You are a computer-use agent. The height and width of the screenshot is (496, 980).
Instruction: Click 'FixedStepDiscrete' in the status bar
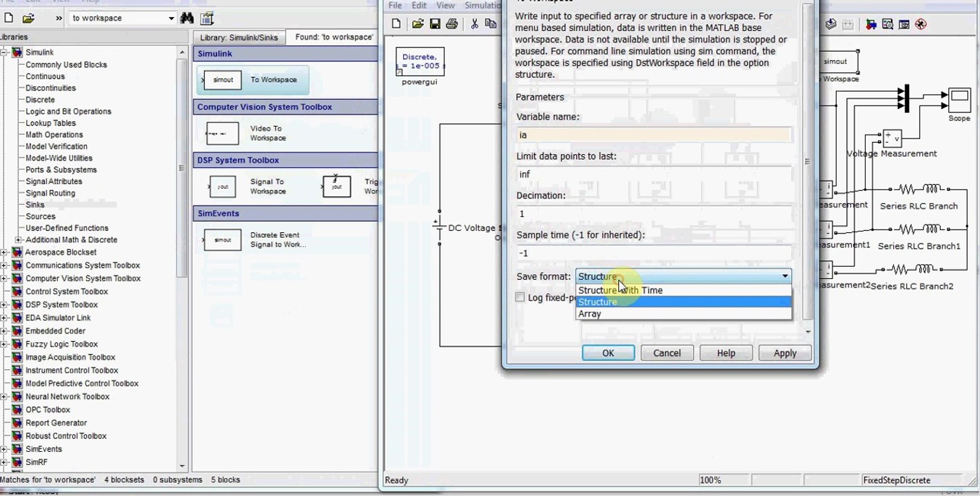[896, 480]
